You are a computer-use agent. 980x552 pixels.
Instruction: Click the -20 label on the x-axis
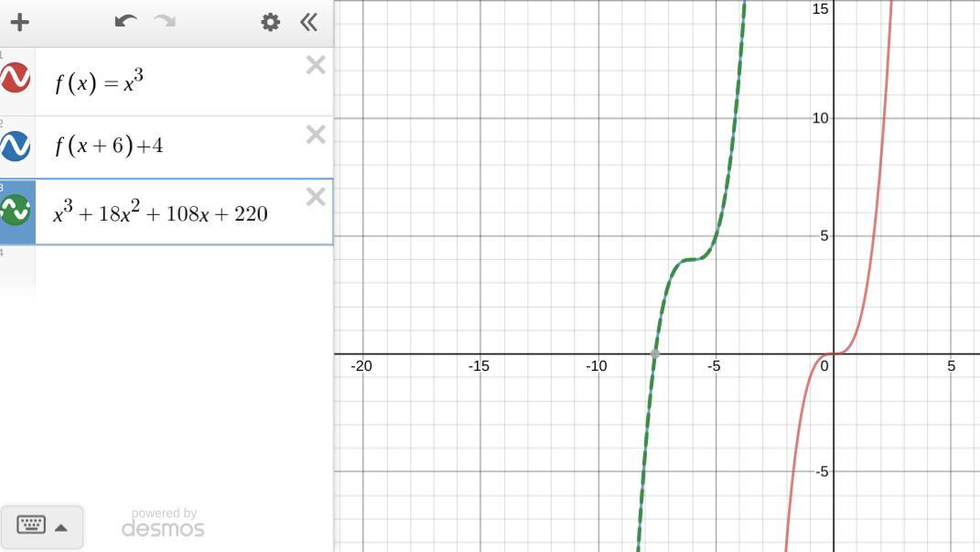pos(361,366)
